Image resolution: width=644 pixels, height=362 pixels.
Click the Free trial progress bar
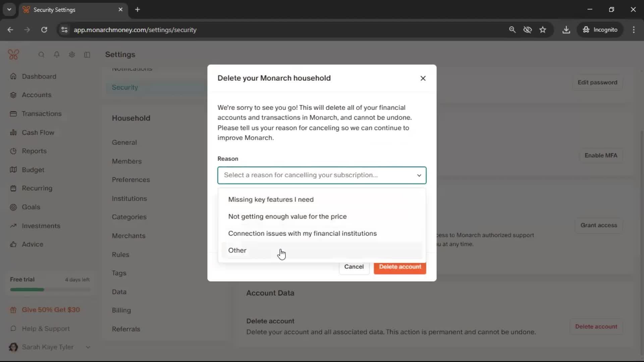50,290
